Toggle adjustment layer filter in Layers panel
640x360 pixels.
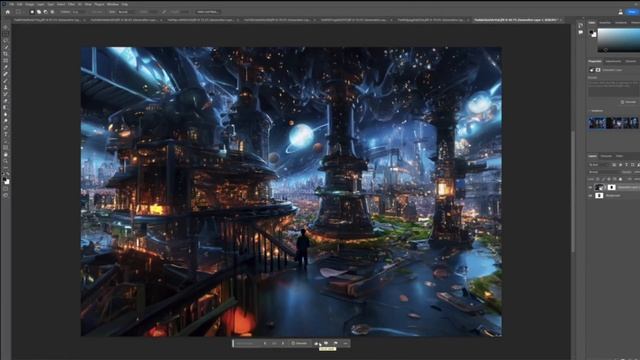click(620, 165)
